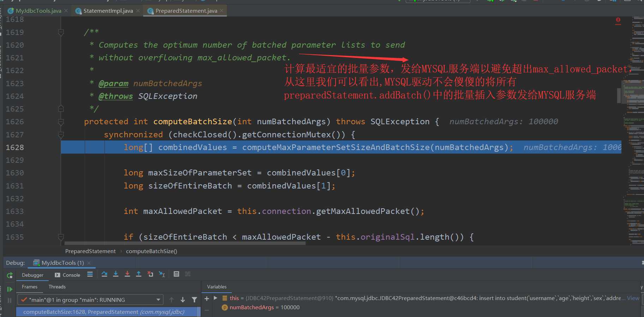This screenshot has width=644, height=317.
Task: Show execution point icon
Action: tap(90, 274)
